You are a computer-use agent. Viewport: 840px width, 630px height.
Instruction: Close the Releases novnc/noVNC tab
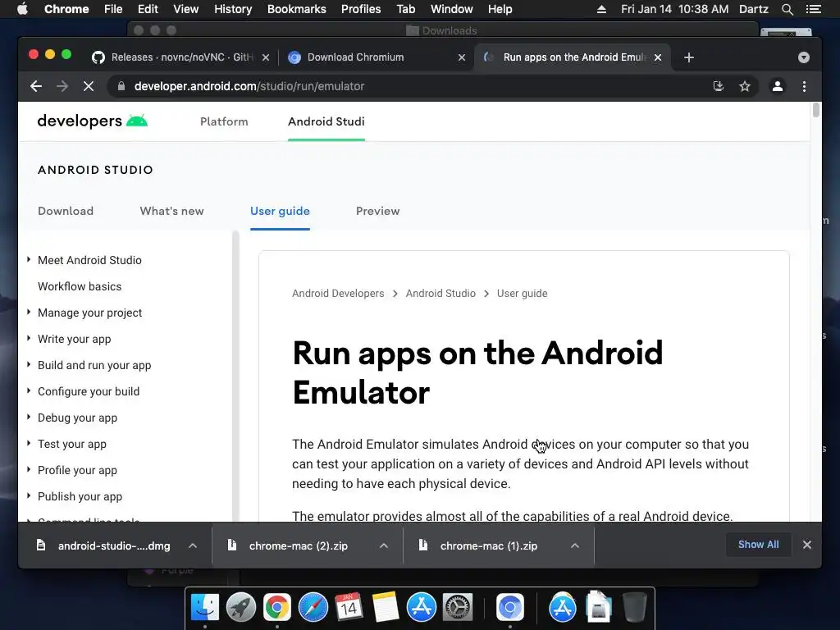pos(266,57)
